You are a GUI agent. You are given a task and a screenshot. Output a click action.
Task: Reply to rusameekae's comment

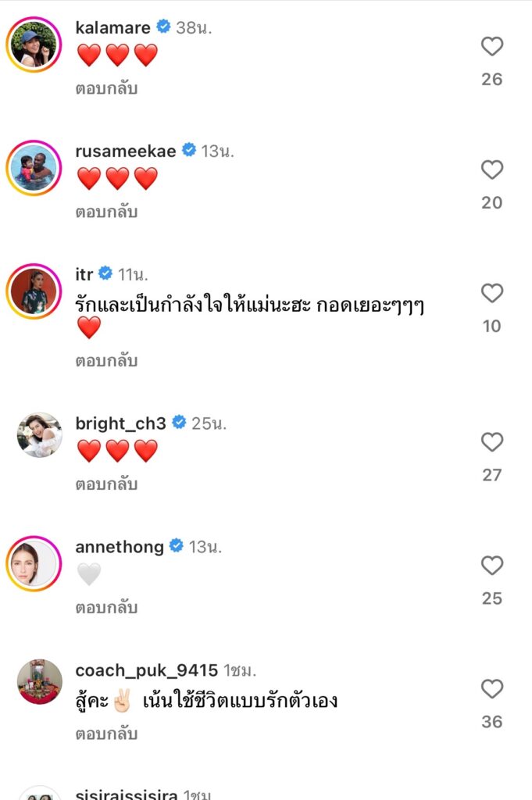106,212
